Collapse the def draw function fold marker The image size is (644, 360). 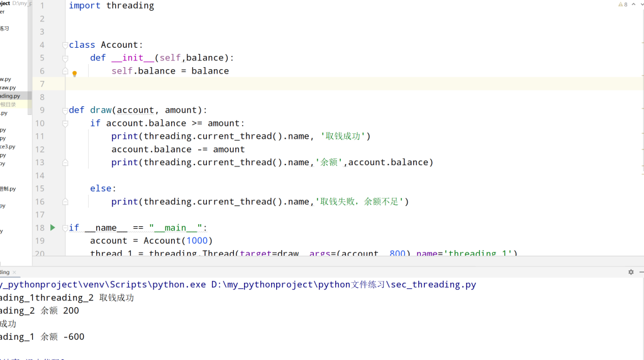point(65,111)
